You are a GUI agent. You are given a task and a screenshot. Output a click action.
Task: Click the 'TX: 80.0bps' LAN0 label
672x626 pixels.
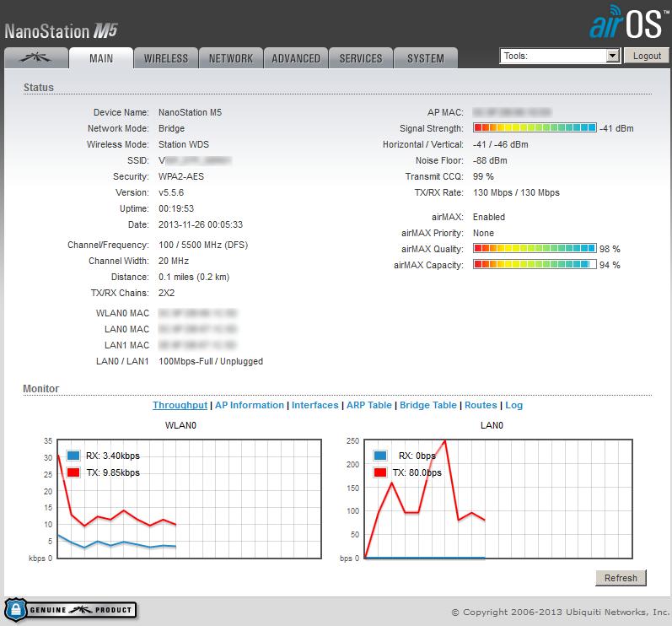[x=417, y=472]
